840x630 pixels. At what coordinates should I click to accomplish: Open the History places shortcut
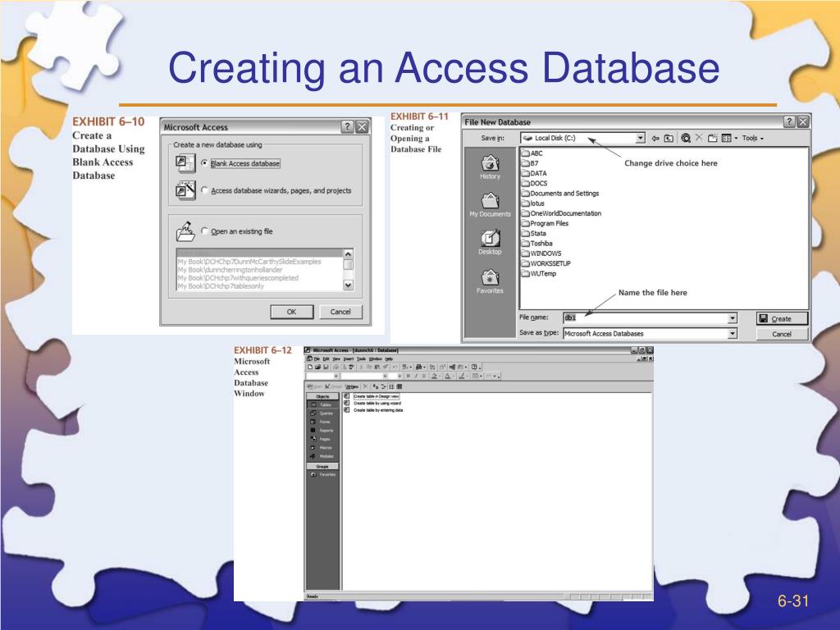click(490, 167)
